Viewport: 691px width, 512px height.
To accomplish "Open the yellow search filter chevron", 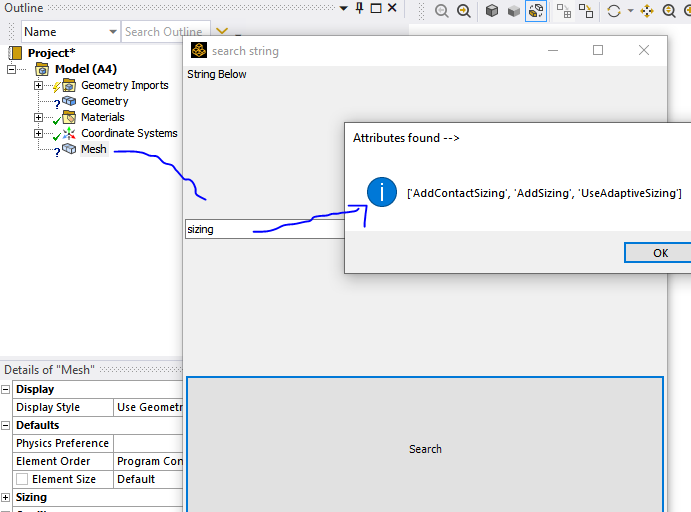I will [x=222, y=31].
